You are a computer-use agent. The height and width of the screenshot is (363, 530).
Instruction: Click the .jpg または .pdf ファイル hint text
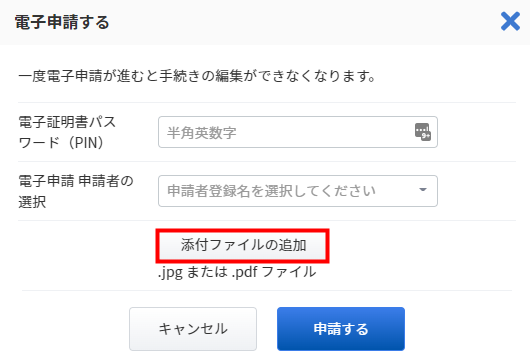(237, 272)
